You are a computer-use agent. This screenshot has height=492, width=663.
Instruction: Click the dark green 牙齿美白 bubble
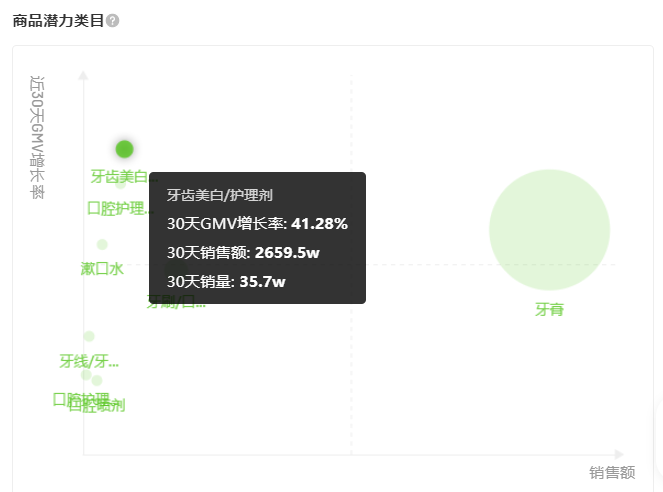(x=124, y=149)
